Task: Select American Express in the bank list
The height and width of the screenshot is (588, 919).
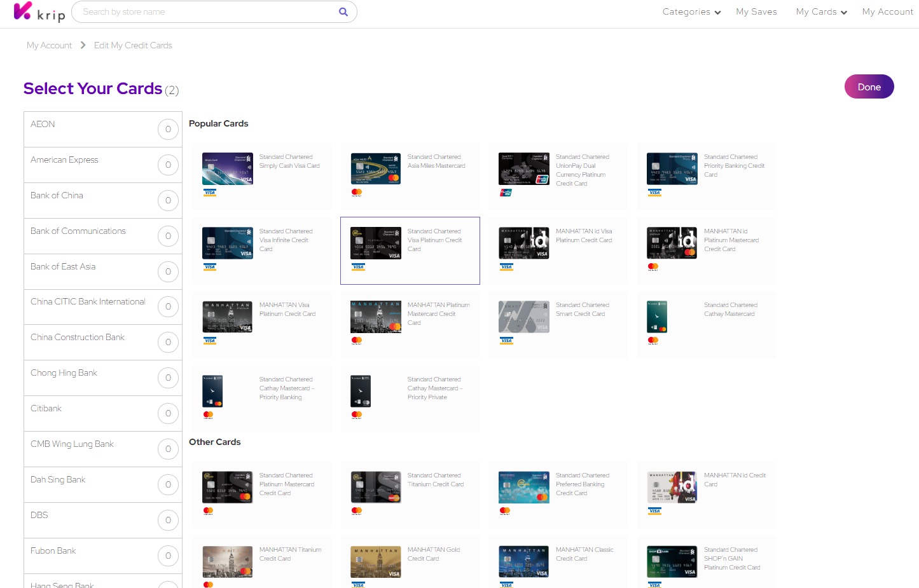Action: point(103,165)
